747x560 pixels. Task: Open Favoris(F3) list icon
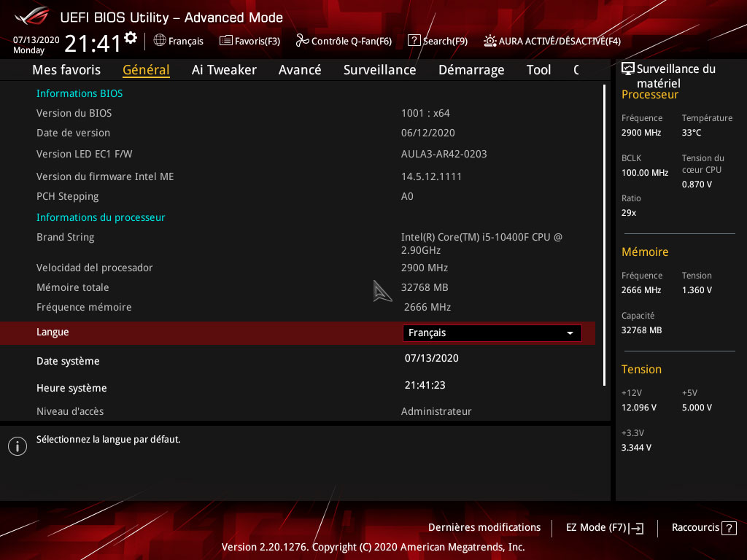[x=226, y=41]
